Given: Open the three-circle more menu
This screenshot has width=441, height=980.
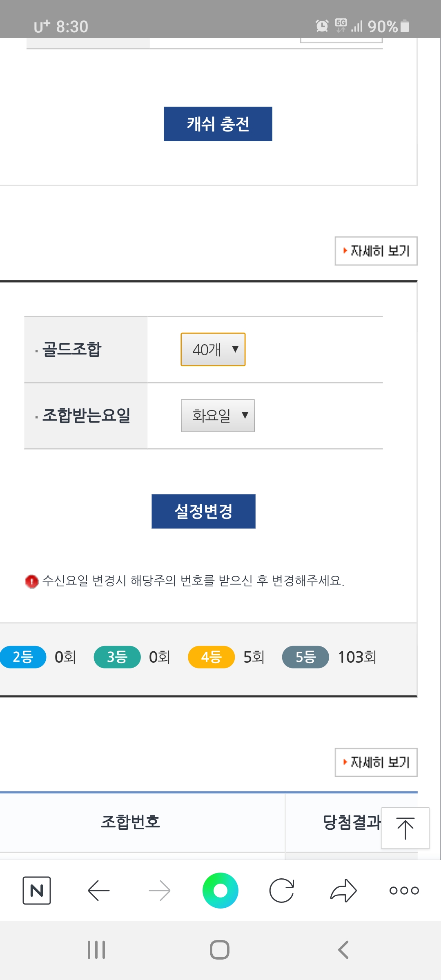Looking at the screenshot, I should coord(404,890).
